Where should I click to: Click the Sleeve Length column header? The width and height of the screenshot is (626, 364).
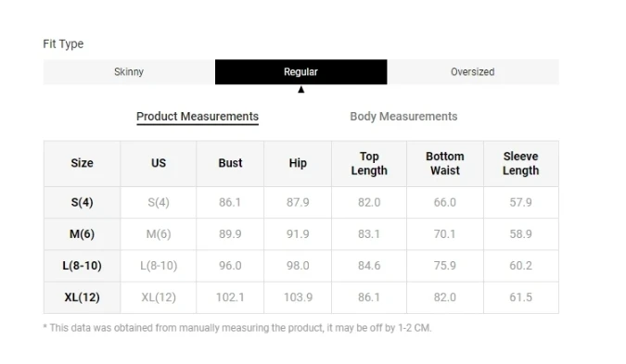(520, 163)
